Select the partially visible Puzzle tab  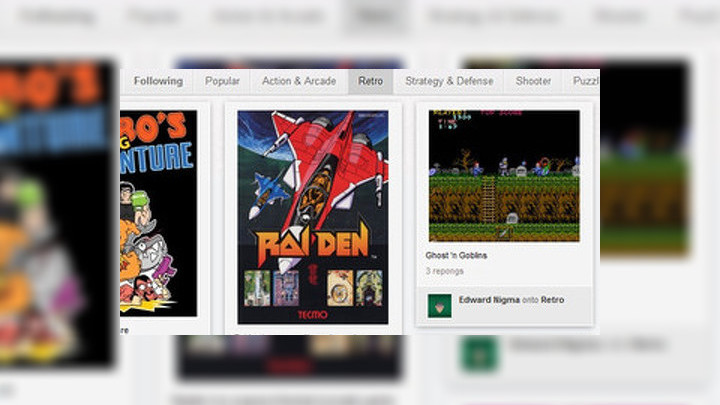[x=584, y=81]
